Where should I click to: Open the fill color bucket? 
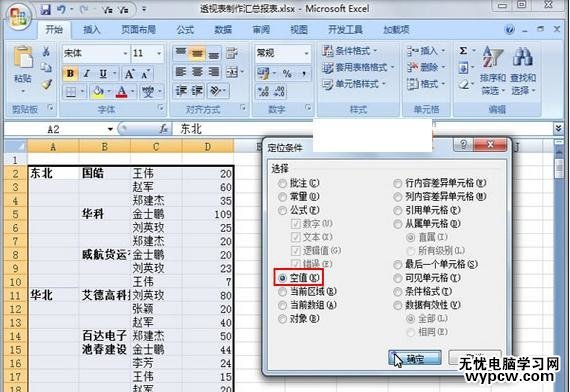point(97,92)
